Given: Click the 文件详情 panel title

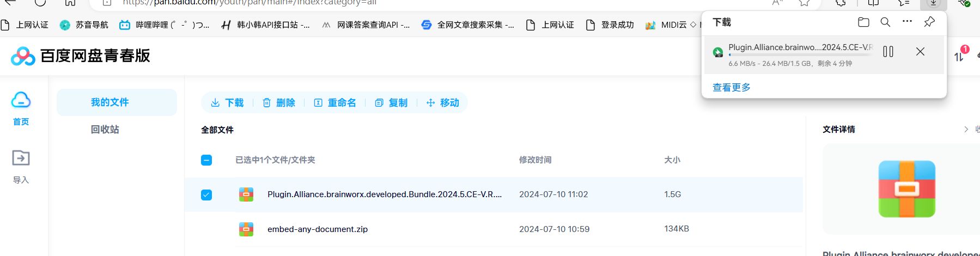Looking at the screenshot, I should tap(839, 130).
